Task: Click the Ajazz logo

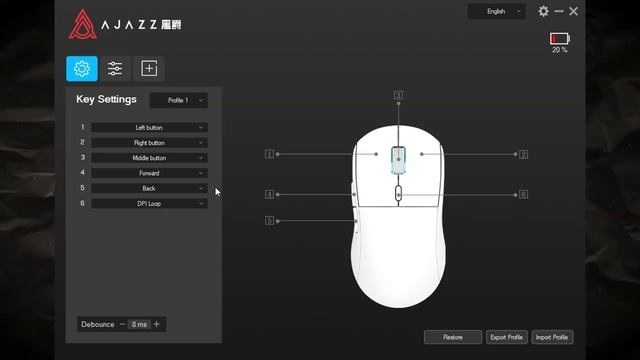Action: point(125,24)
